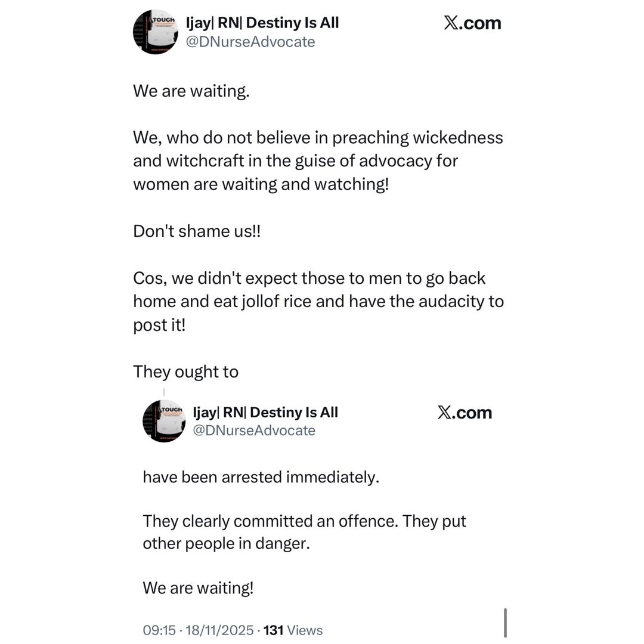The width and height of the screenshot is (644, 644).
Task: Open the first post's author name link
Action: 262,23
